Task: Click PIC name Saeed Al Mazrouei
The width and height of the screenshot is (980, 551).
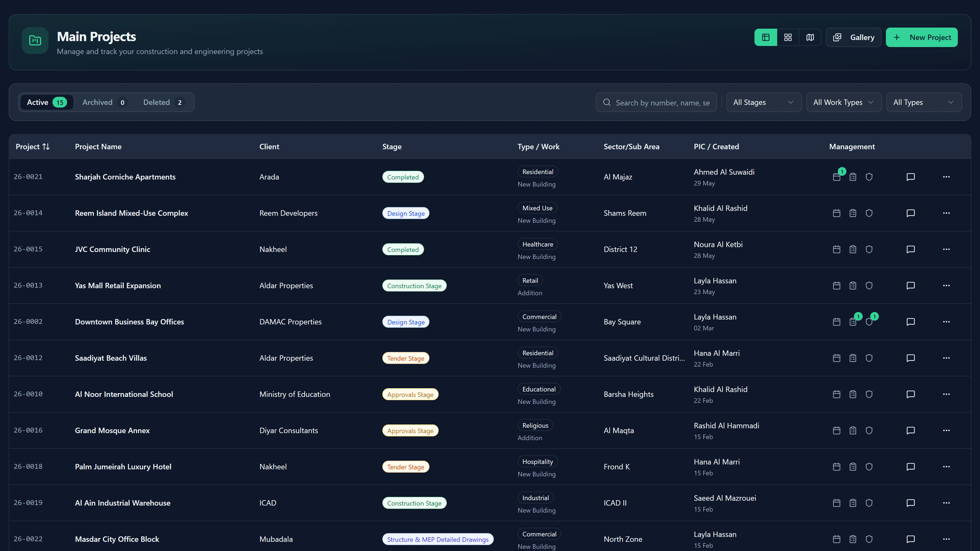Action: [x=725, y=498]
